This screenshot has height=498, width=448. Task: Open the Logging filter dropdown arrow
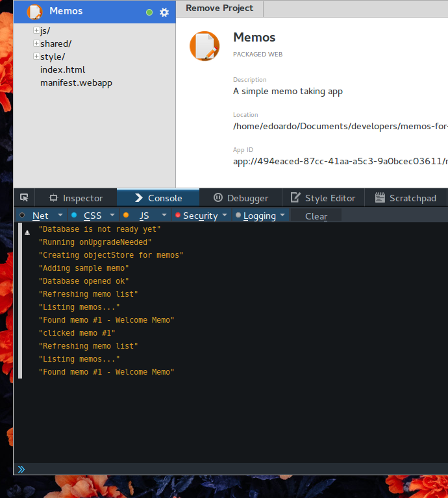[x=282, y=215]
